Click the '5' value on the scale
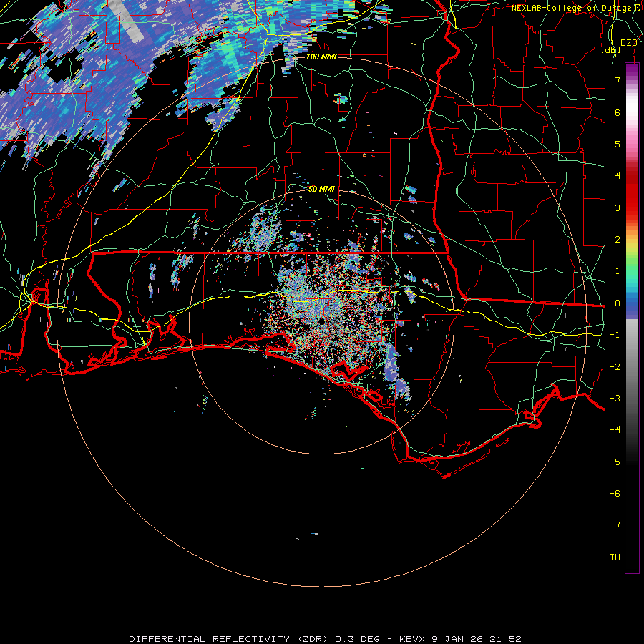This screenshot has height=644, width=644. pos(618,144)
